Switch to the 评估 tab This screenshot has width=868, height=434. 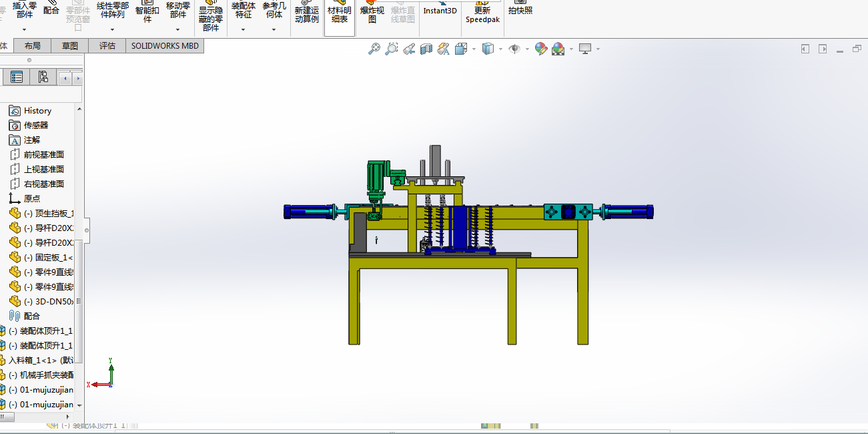click(x=107, y=46)
